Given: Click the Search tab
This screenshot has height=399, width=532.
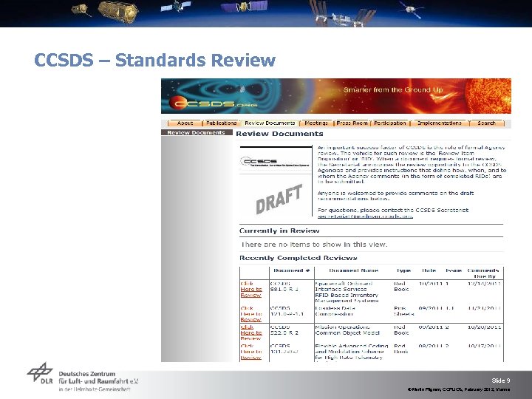Looking at the screenshot, I should click(486, 123).
